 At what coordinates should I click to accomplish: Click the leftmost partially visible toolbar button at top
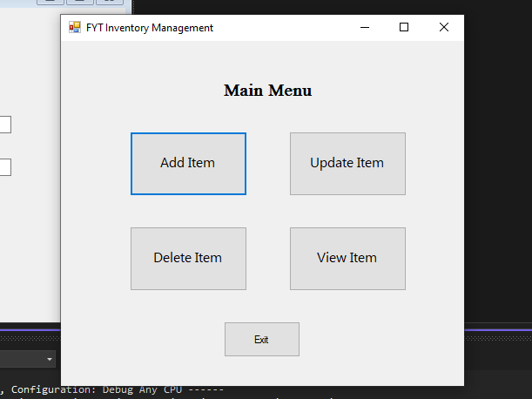click(x=51, y=2)
